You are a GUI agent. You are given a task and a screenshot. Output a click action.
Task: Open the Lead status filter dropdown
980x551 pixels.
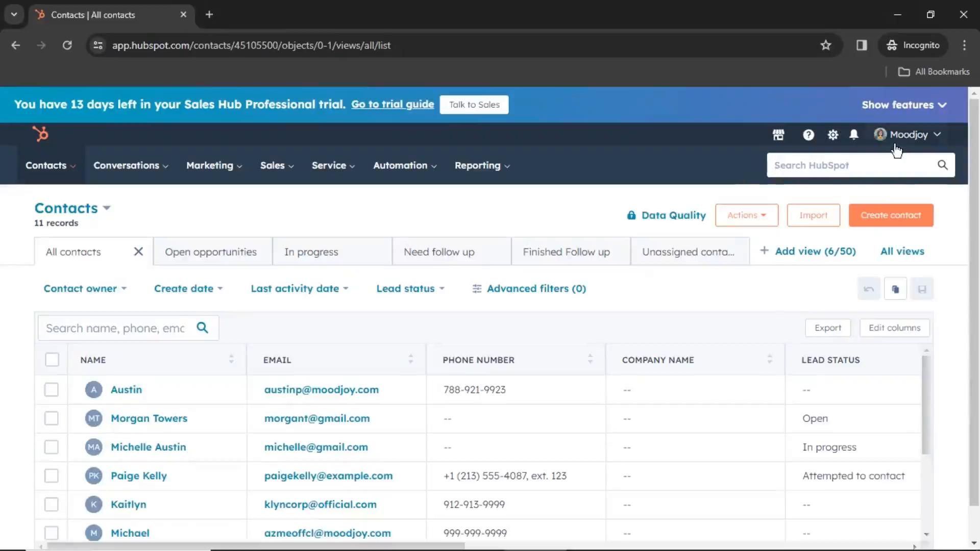(410, 289)
